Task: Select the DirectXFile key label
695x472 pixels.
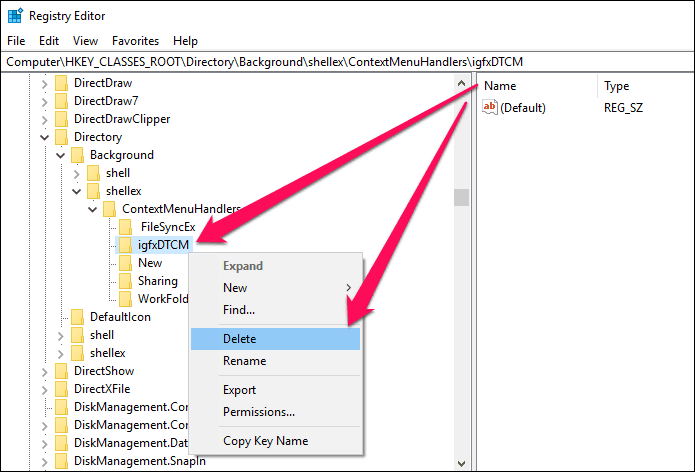Action: (102, 389)
